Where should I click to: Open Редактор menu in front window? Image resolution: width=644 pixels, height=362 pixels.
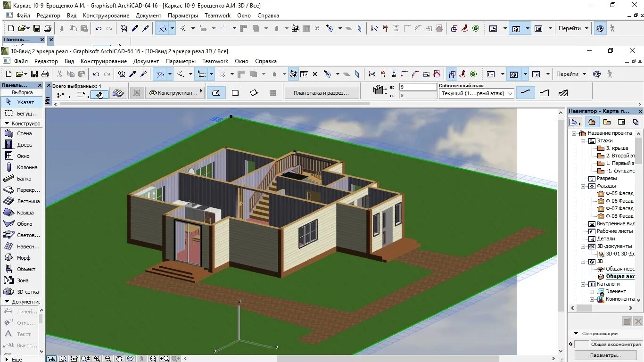click(46, 61)
